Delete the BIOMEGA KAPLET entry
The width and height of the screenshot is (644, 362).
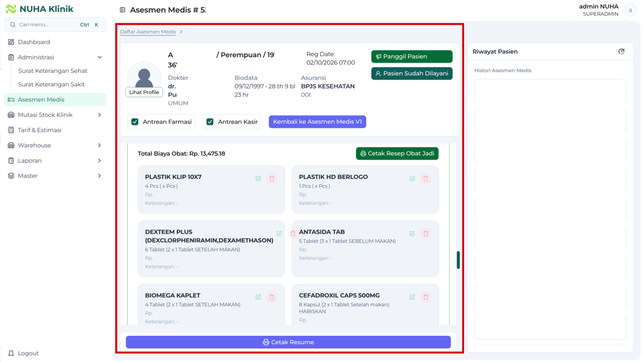[x=272, y=297]
